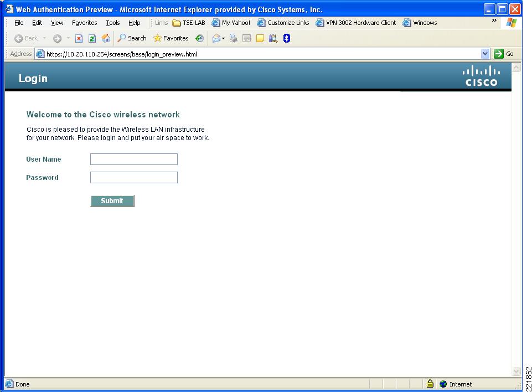
Task: Close the Internet Explorer window
Action: pos(515,9)
